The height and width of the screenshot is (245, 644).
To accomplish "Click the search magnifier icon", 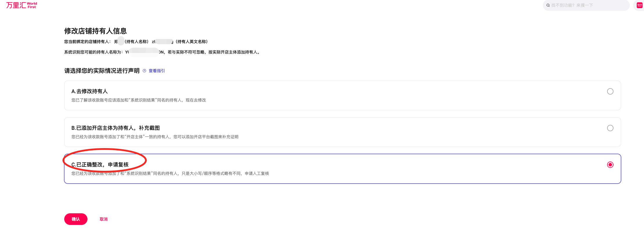I will tap(548, 5).
